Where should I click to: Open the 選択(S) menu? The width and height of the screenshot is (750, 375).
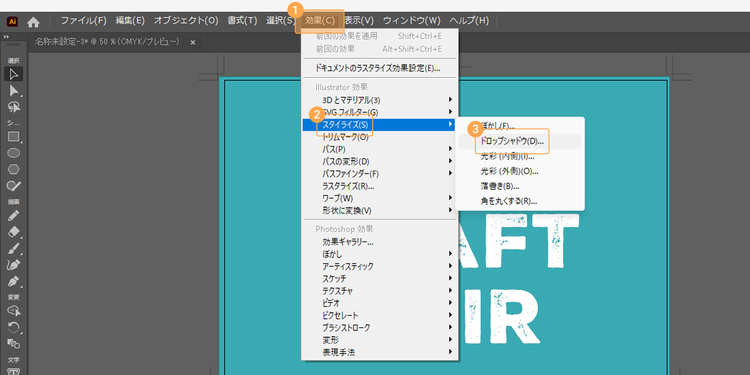281,21
